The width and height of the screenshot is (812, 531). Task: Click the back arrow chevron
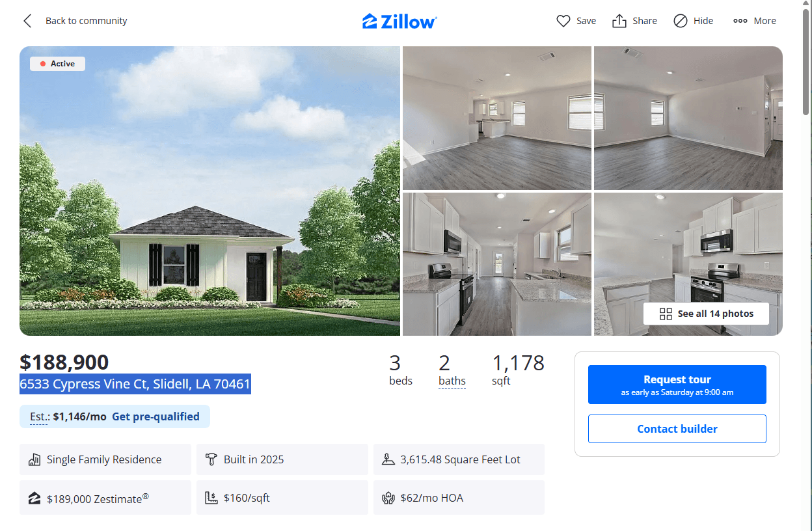pos(27,21)
